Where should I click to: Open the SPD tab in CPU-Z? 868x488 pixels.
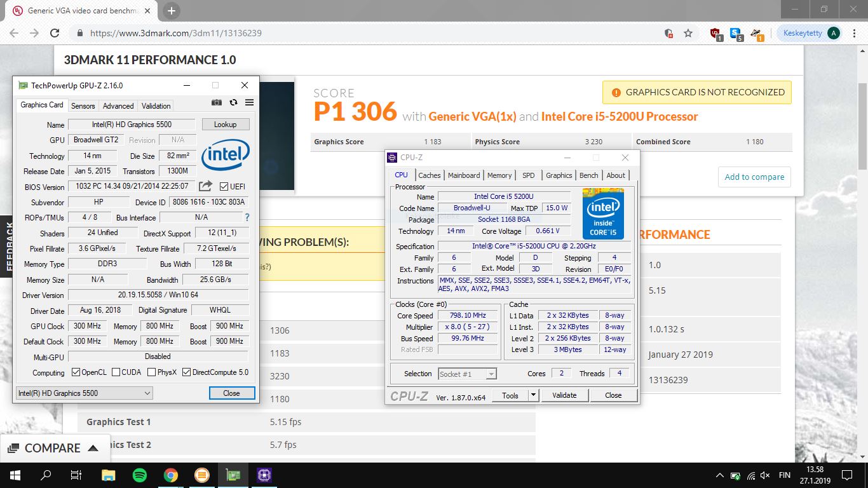(529, 175)
